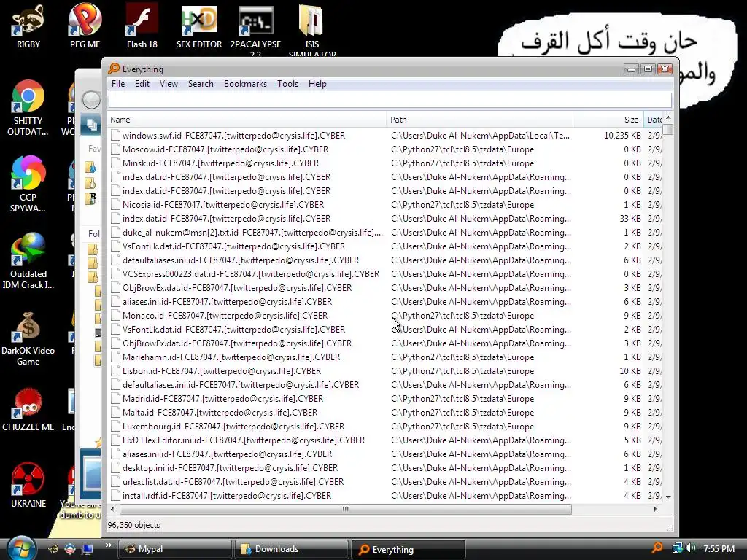Open the View menu
The height and width of the screenshot is (560, 747).
[x=169, y=84]
